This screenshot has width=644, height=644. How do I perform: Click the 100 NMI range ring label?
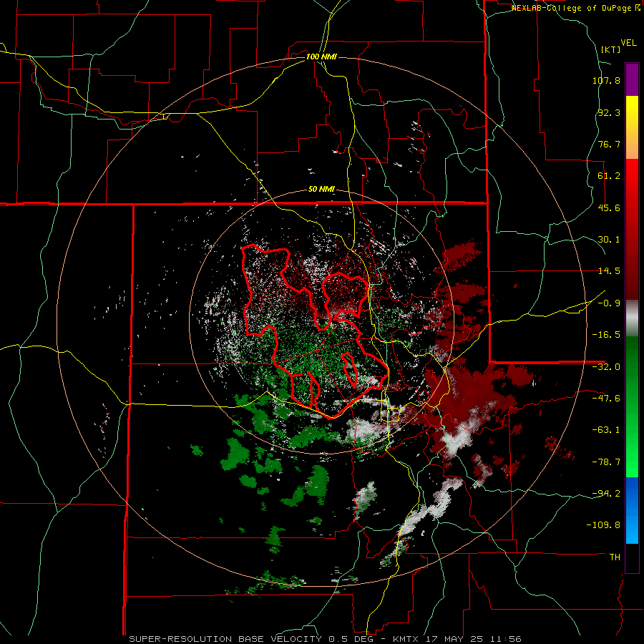coord(321,57)
